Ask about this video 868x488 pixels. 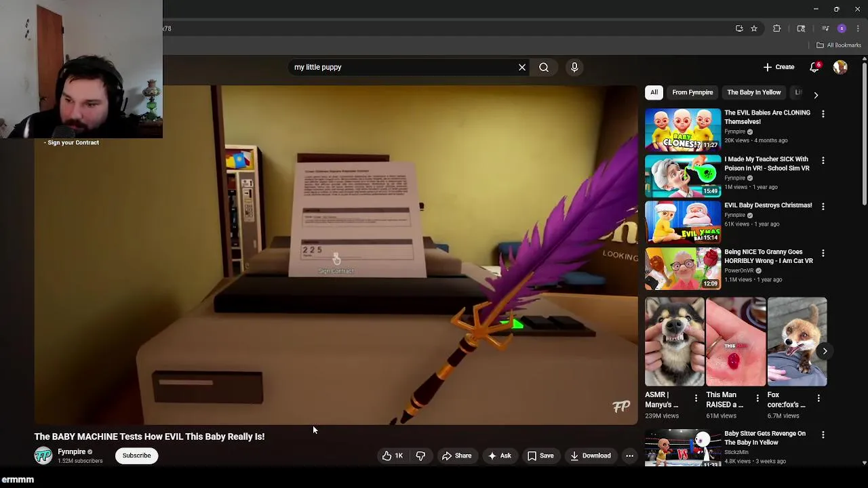pos(500,455)
